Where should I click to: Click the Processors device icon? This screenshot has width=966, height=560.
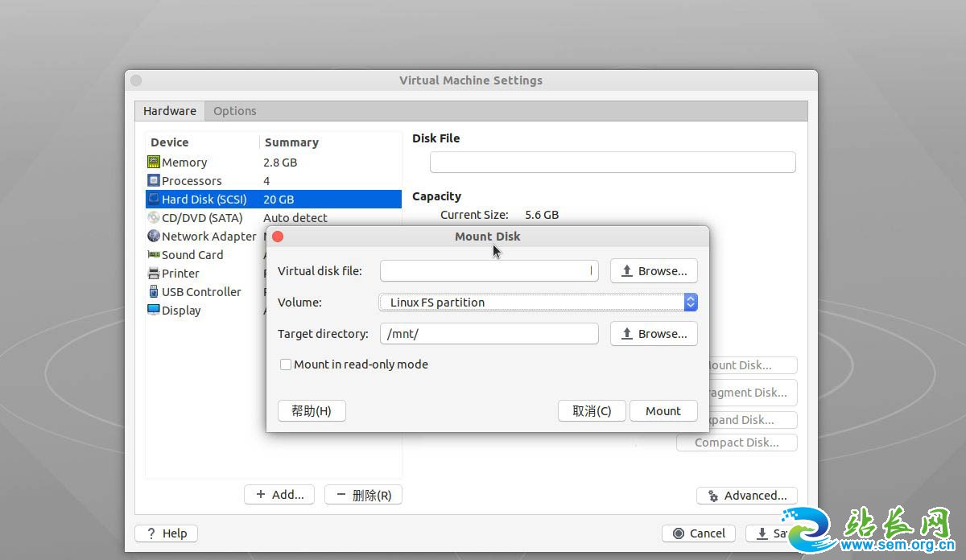154,181
